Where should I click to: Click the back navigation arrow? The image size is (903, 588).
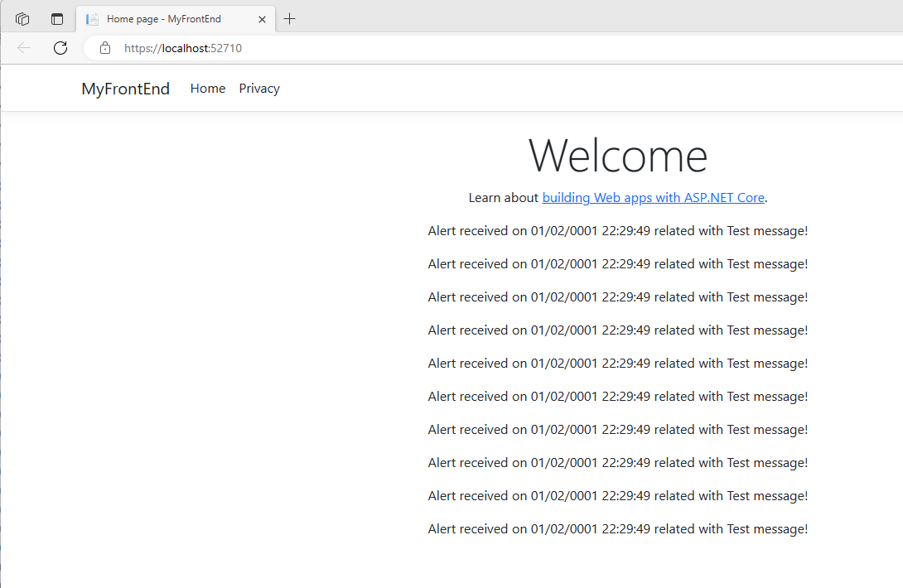[23, 48]
